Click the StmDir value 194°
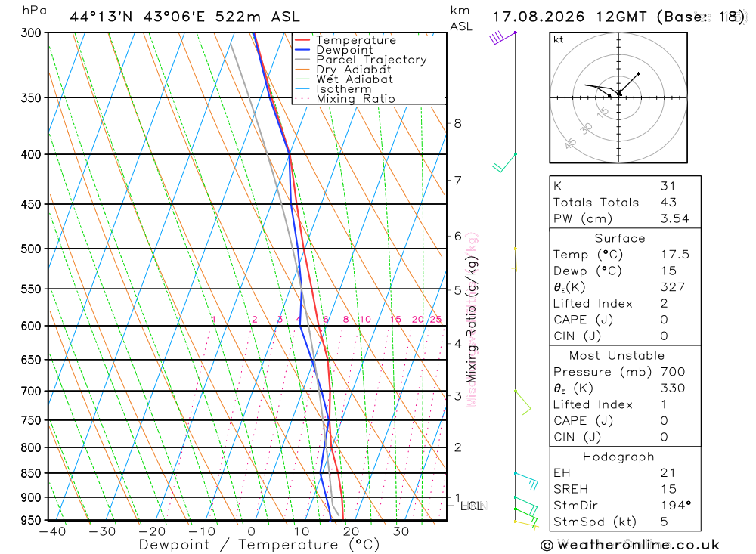Screen dimensions: 756x554 [676, 506]
